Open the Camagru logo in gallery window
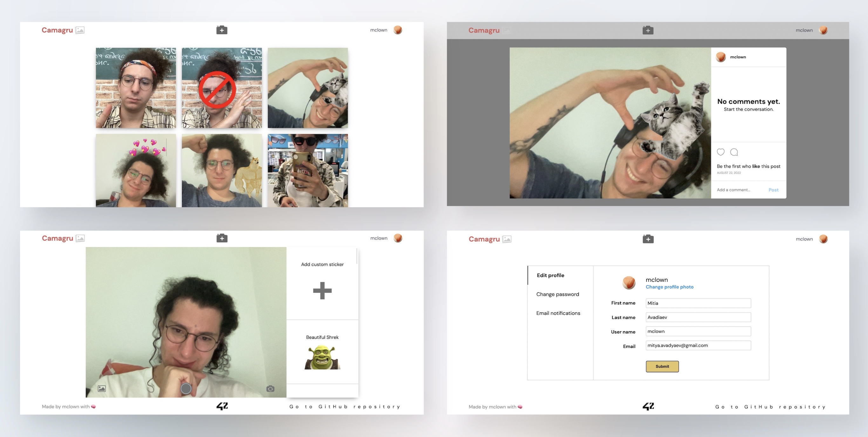 tap(57, 30)
